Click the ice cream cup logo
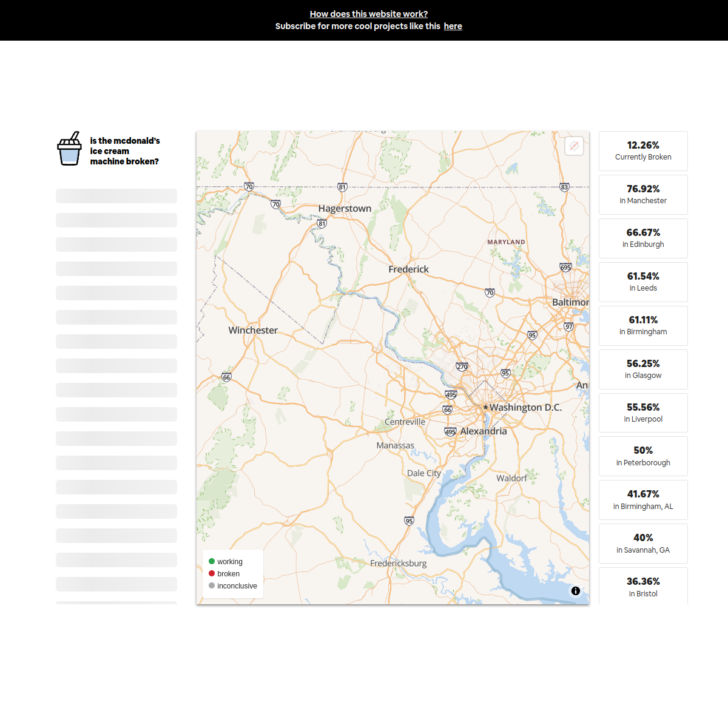 click(69, 149)
